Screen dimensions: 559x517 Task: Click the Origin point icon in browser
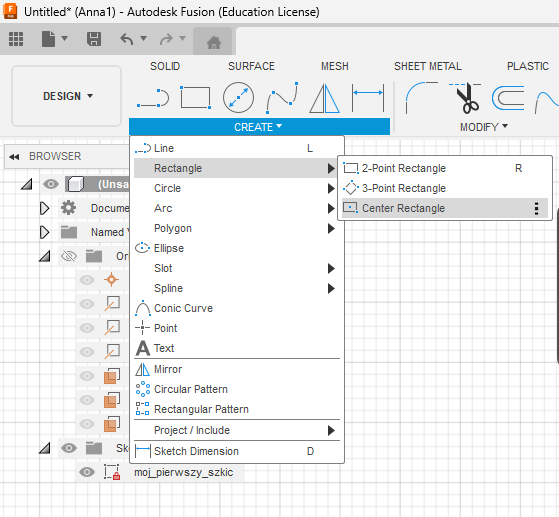(111, 280)
